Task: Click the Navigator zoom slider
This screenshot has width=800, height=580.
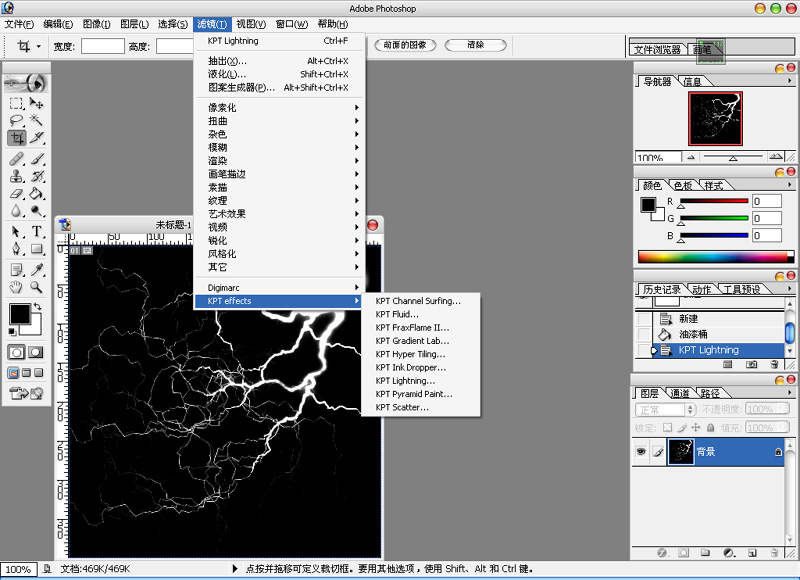Action: click(733, 157)
